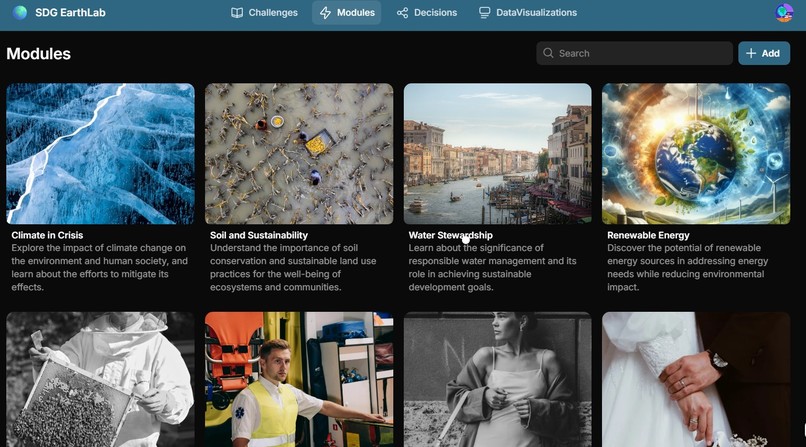Click the Renewable Energy title
806x447 pixels.
[x=648, y=235]
